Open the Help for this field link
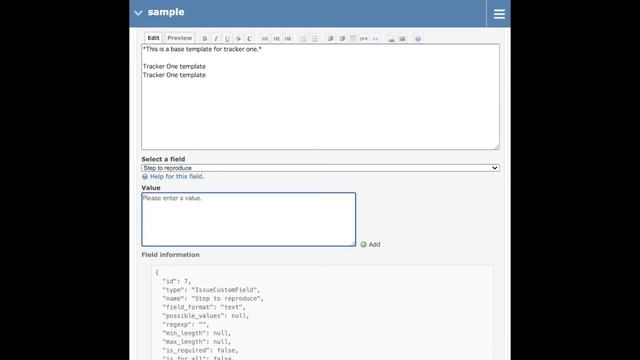Screen dimensions: 640x360 tap(176, 176)
